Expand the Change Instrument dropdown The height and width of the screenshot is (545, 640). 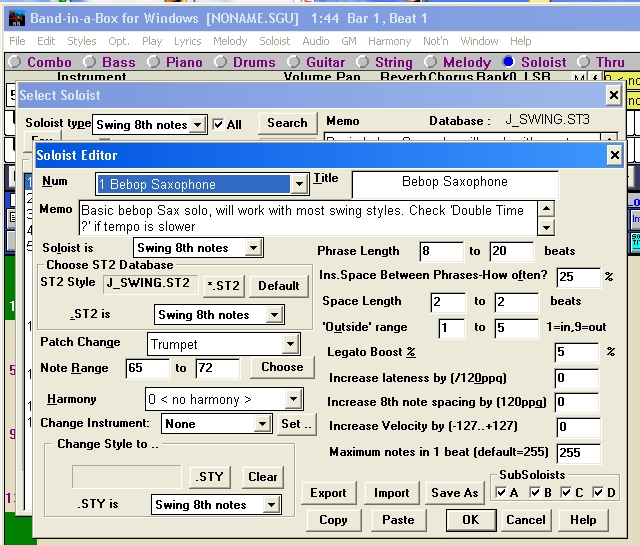click(262, 424)
